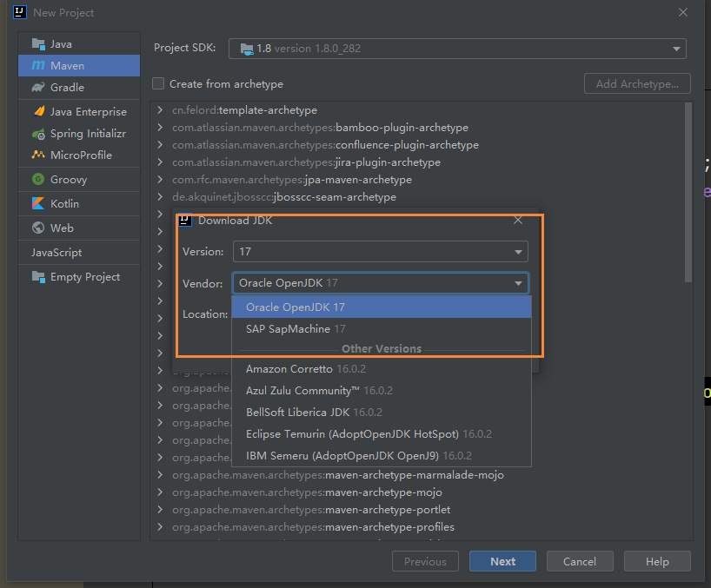Expand the jpa-maven-archetype tree node

(x=160, y=180)
